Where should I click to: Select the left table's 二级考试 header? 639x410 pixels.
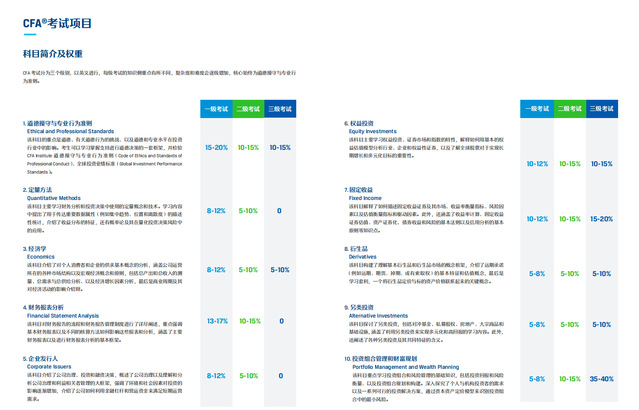pos(249,108)
